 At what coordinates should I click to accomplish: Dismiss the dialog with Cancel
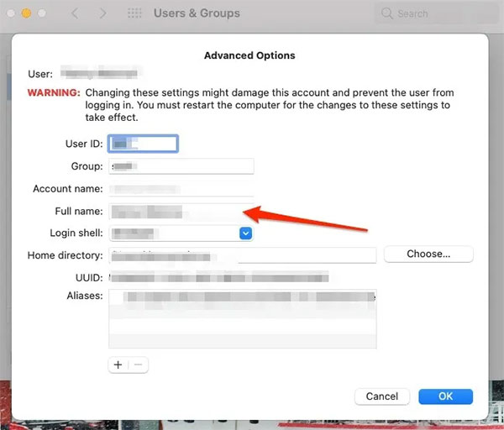381,396
